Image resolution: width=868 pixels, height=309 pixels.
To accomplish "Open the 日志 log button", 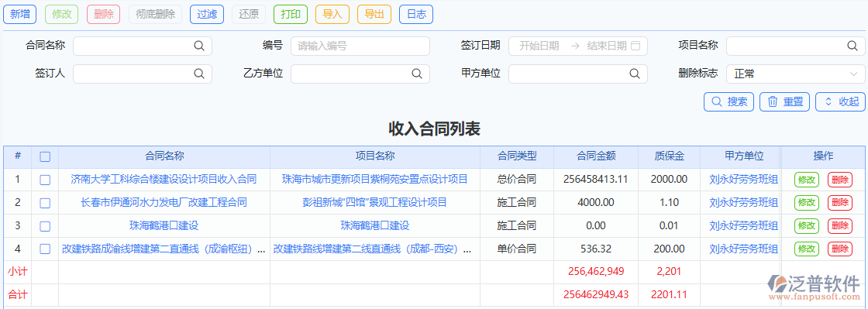I will (416, 15).
